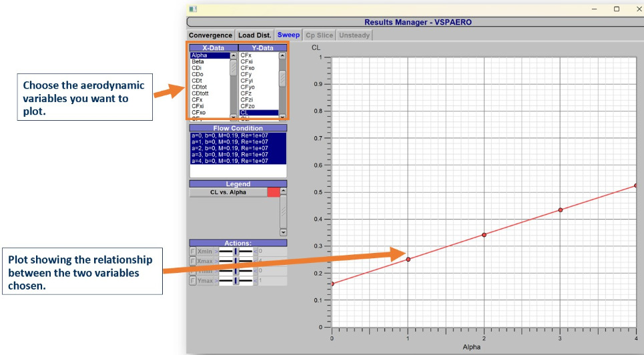
Task: Click the Ymax slider handle
Action: point(236,281)
